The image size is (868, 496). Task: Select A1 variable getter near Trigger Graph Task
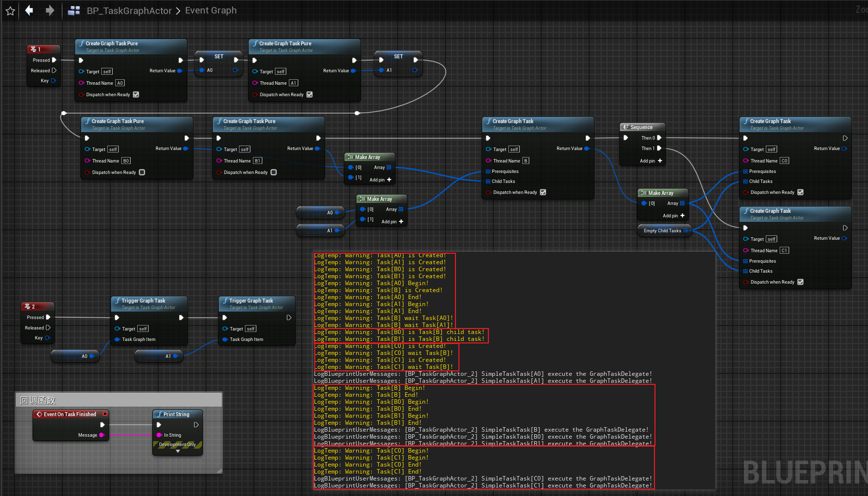160,356
